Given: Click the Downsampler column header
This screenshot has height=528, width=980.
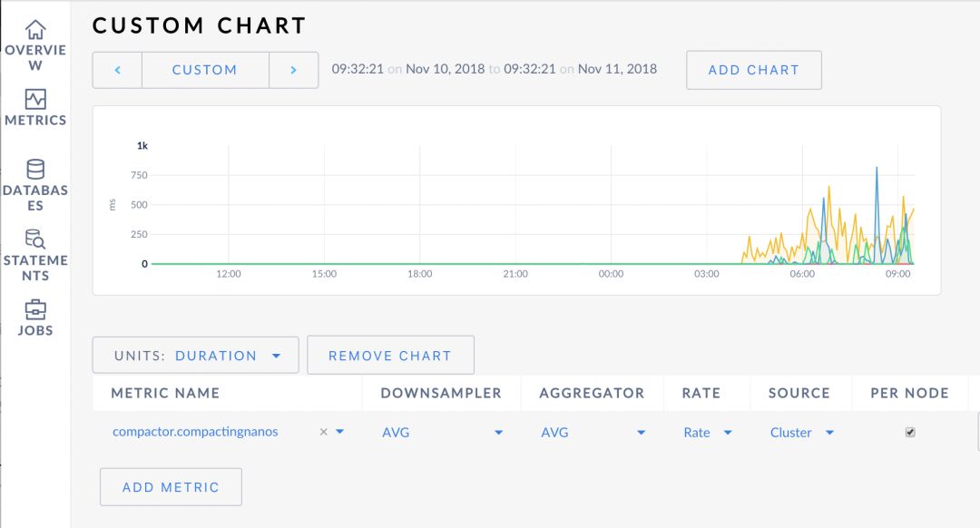Looking at the screenshot, I should click(x=441, y=393).
